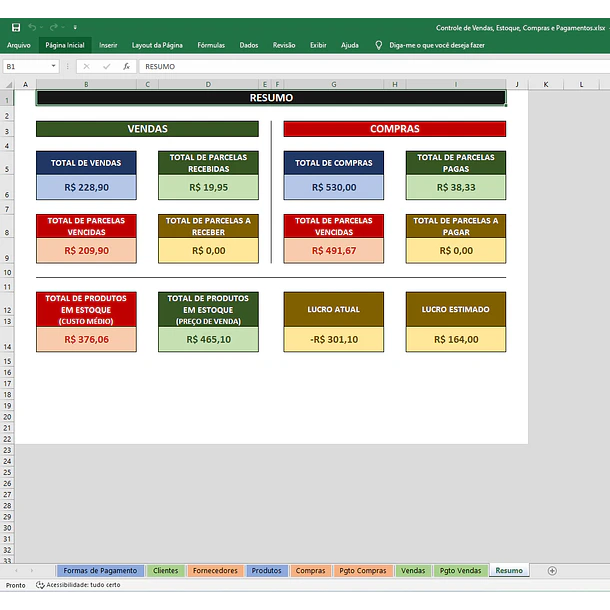This screenshot has height=610, width=610.
Task: Click the TOTAL DE VENDAS label
Action: [x=86, y=163]
